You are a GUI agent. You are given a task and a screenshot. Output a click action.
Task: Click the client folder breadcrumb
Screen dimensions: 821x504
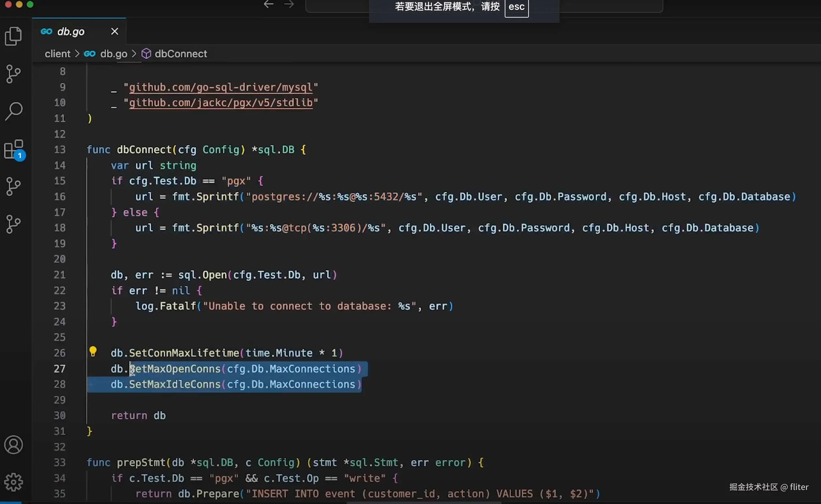coord(57,54)
